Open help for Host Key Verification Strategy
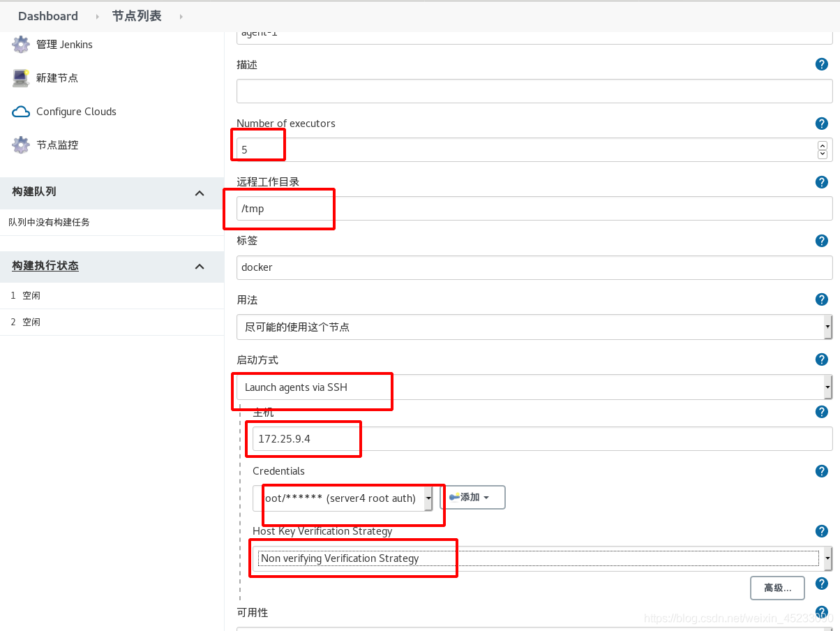840x631 pixels. (822, 531)
